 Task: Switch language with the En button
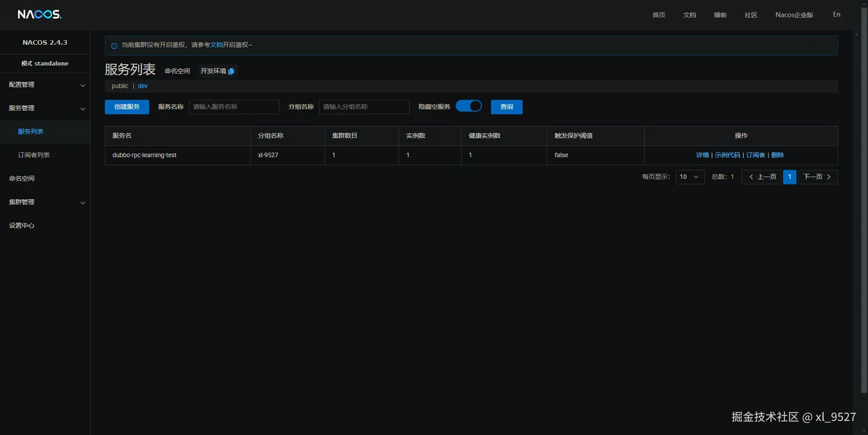837,14
